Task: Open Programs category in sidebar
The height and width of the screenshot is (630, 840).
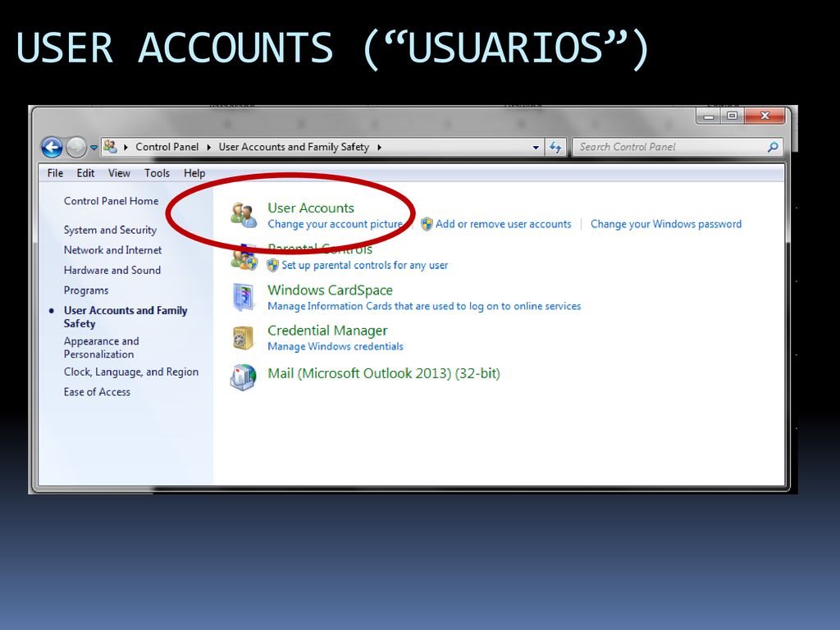Action: coord(85,290)
